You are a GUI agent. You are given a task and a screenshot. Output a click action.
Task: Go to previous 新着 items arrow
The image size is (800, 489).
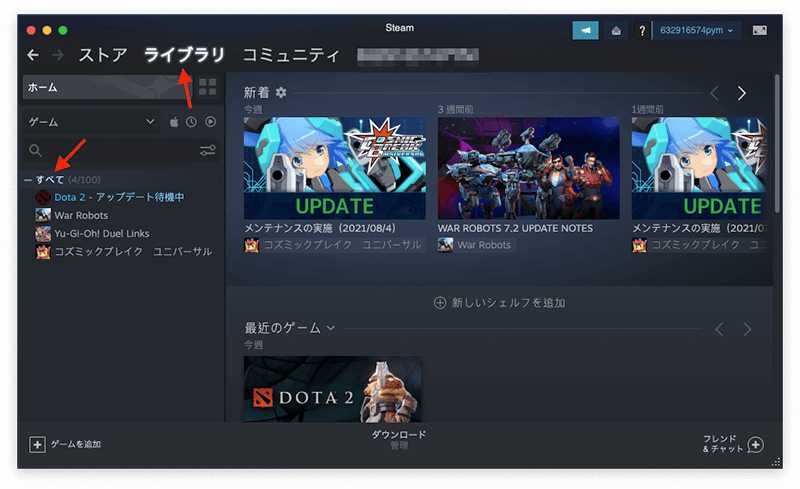point(714,93)
